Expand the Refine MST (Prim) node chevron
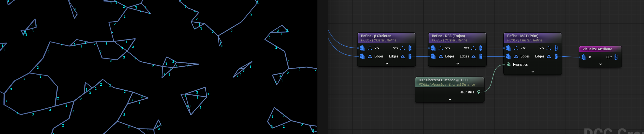 tap(533, 72)
